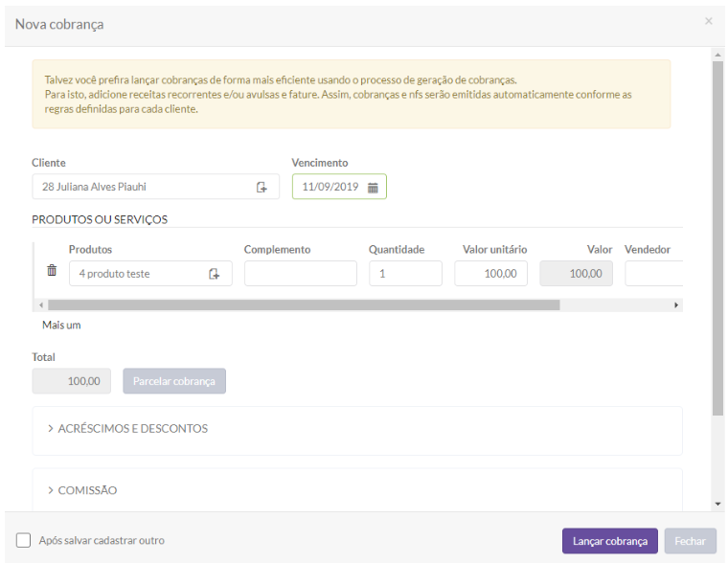The height and width of the screenshot is (563, 728).
Task: Click the 'Quantidade' column header
Action: tap(397, 250)
